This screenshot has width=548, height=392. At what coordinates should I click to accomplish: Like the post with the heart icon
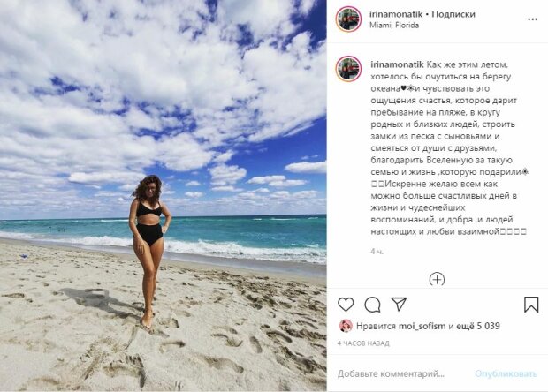(x=346, y=305)
